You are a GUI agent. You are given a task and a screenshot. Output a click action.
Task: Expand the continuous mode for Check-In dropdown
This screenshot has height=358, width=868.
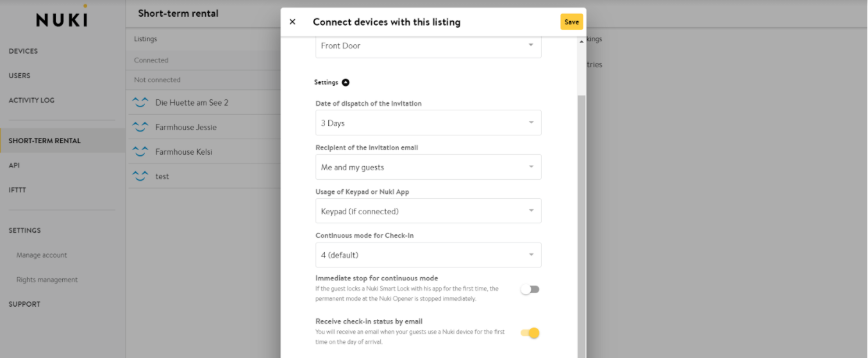tap(428, 255)
